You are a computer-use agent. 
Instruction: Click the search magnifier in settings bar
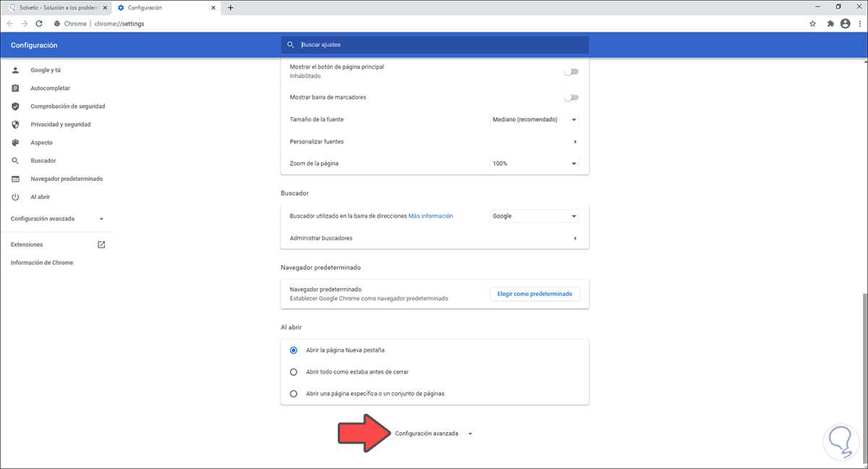click(291, 45)
